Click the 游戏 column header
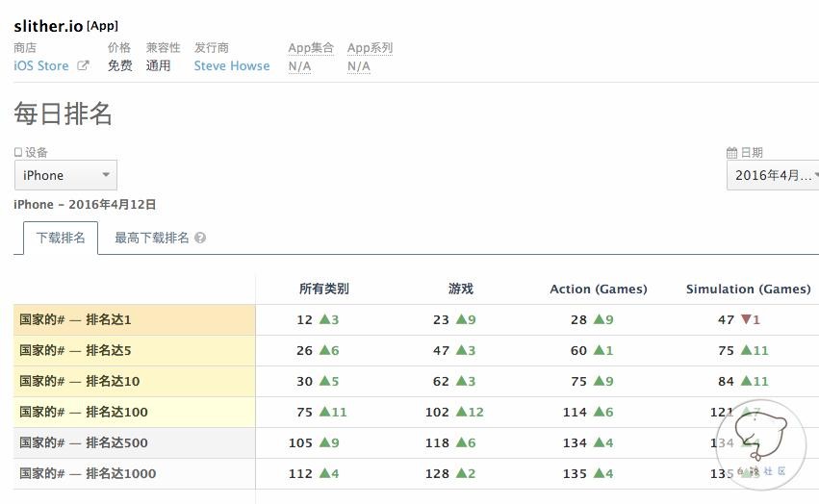The height and width of the screenshot is (504, 819). [x=460, y=289]
